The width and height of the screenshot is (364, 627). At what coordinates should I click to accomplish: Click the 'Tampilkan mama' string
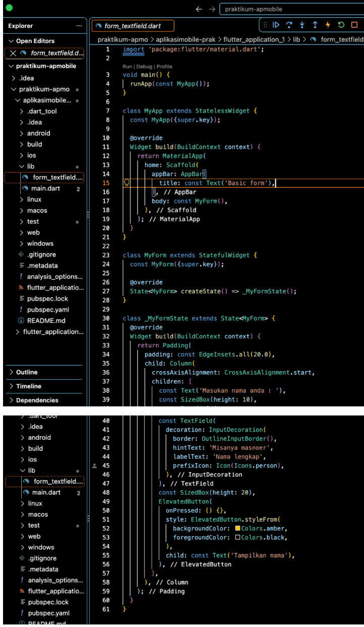tap(262, 555)
